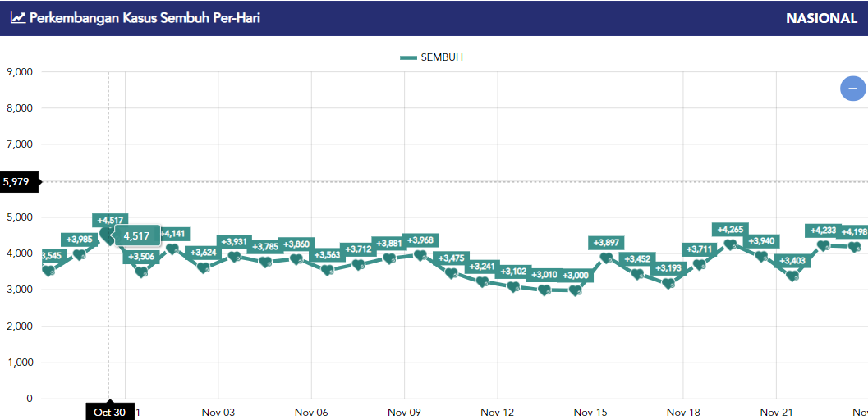This screenshot has width=868, height=420.
Task: Click the Nov 03 x-axis label
Action: coord(218,413)
